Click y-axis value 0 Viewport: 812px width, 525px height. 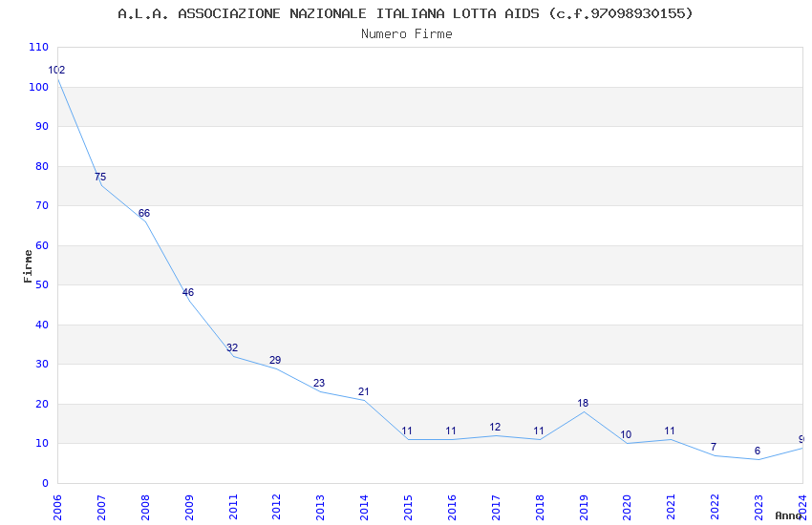pyautogui.click(x=46, y=483)
